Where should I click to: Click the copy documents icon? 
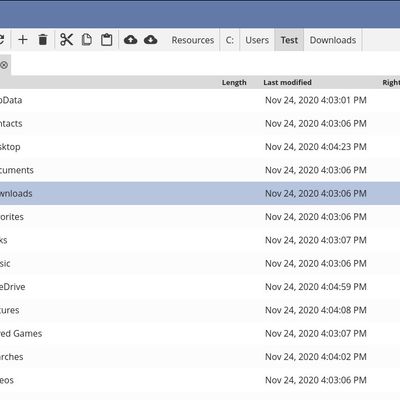tap(87, 40)
